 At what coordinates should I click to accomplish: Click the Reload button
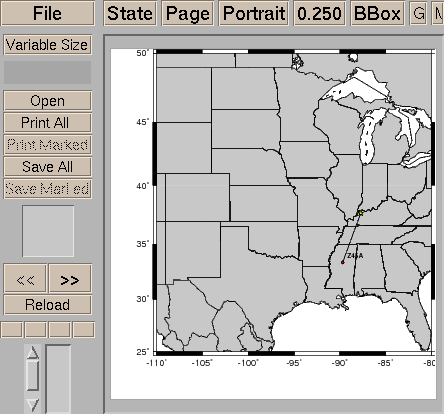pos(47,305)
